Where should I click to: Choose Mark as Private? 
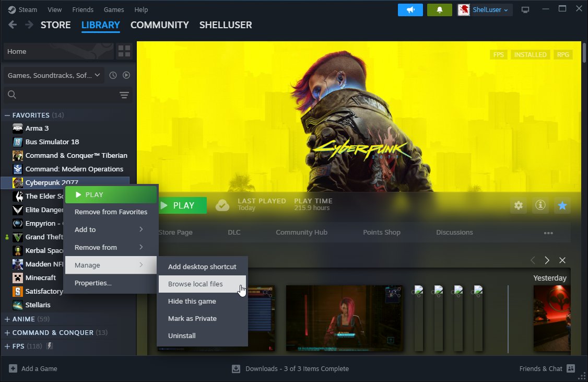point(202,318)
